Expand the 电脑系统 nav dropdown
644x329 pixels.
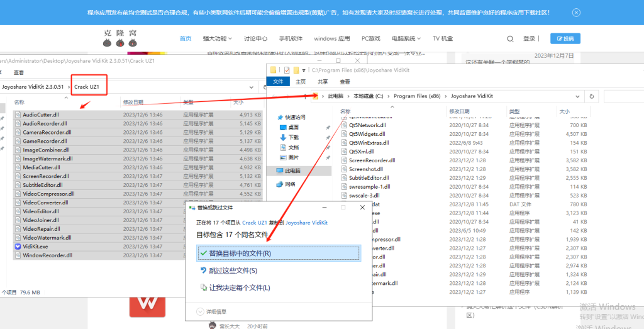coord(406,38)
